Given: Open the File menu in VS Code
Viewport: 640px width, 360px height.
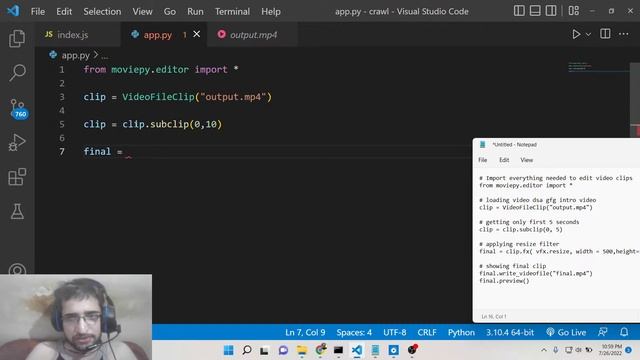Looking at the screenshot, I should [38, 11].
